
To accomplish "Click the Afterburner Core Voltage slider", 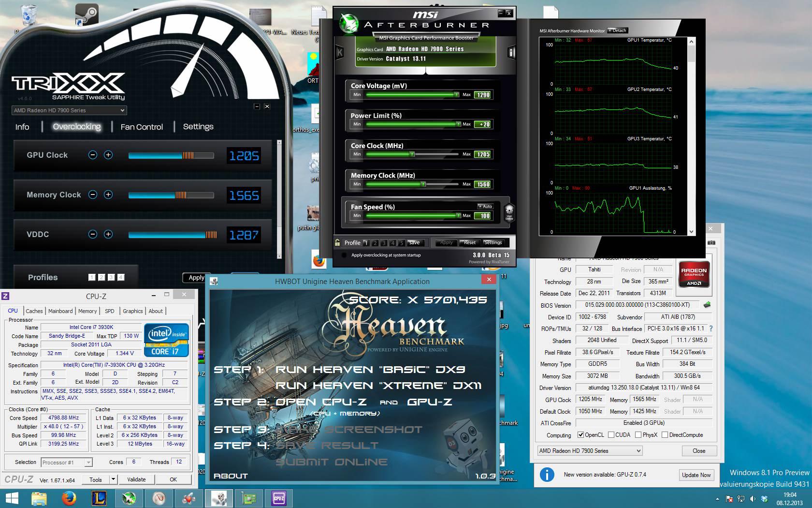I will [x=412, y=94].
